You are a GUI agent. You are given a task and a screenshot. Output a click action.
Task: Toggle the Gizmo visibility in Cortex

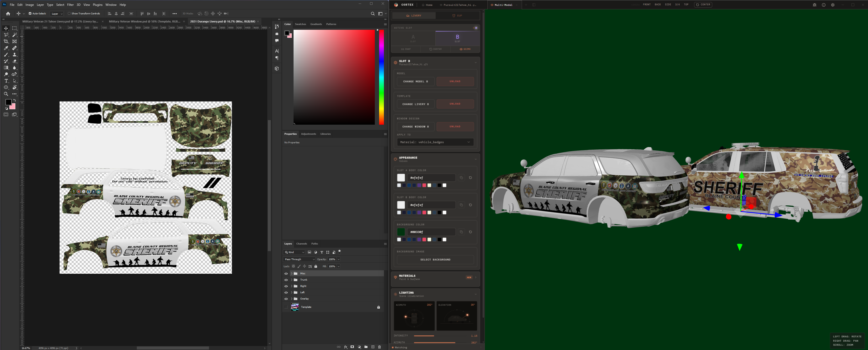coord(465,49)
